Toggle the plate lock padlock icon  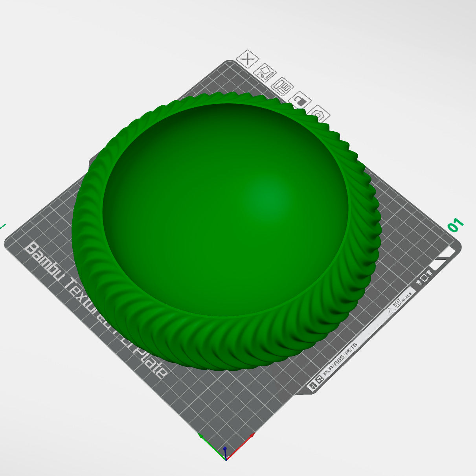point(300,101)
